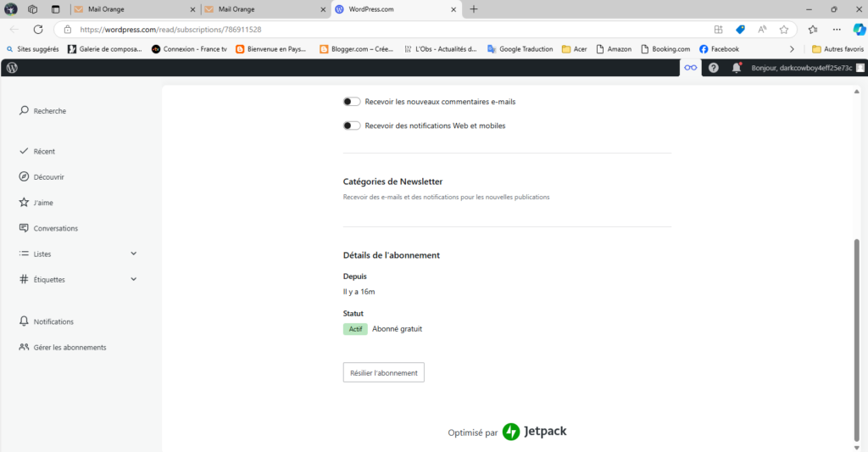
Task: Click the Résilier l'abonnement button
Action: tap(383, 372)
